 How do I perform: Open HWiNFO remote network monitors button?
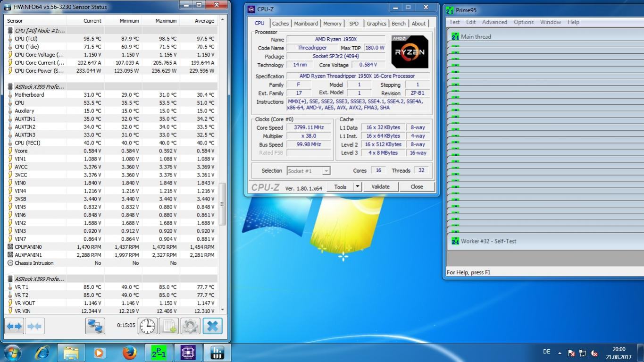coord(95,326)
